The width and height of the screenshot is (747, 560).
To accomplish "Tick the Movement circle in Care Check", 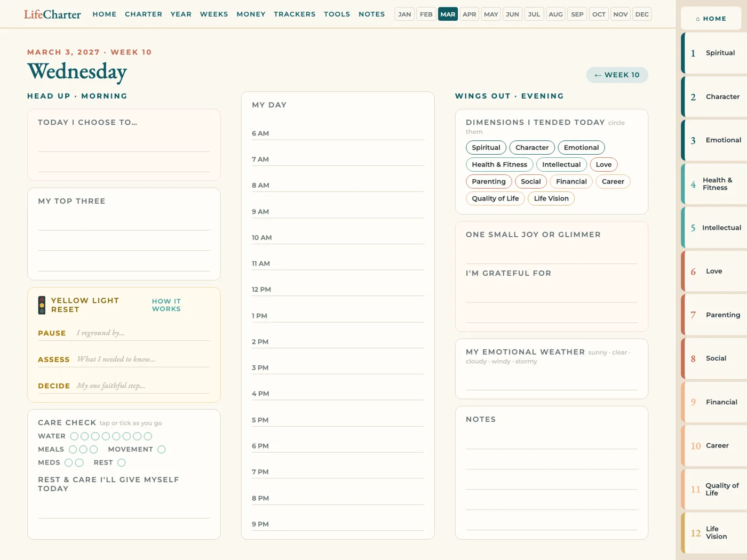I will (162, 450).
